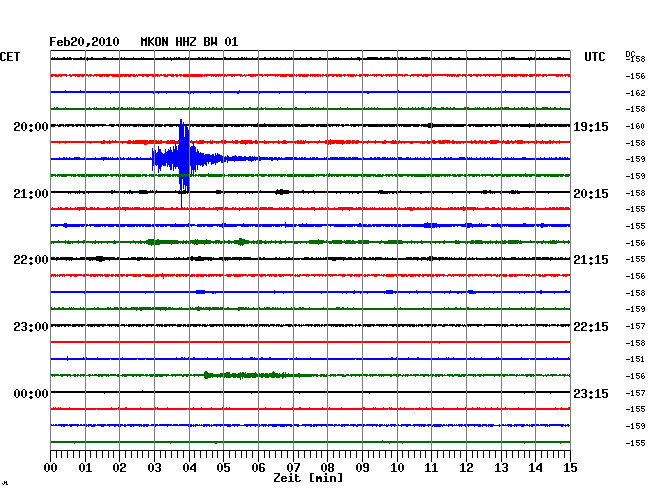The width and height of the screenshot is (650, 494).
Task: Click the 00:00 CET time label
Action: pyautogui.click(x=31, y=393)
